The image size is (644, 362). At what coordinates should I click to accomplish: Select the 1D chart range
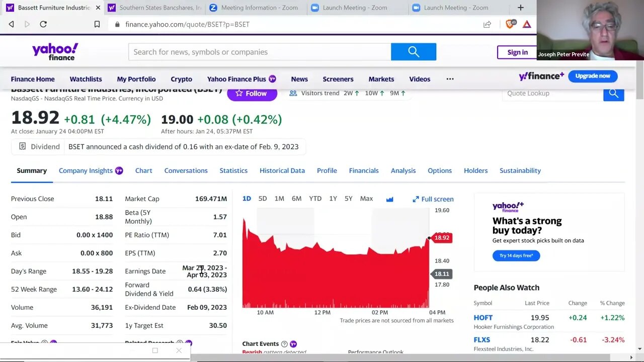point(247,199)
